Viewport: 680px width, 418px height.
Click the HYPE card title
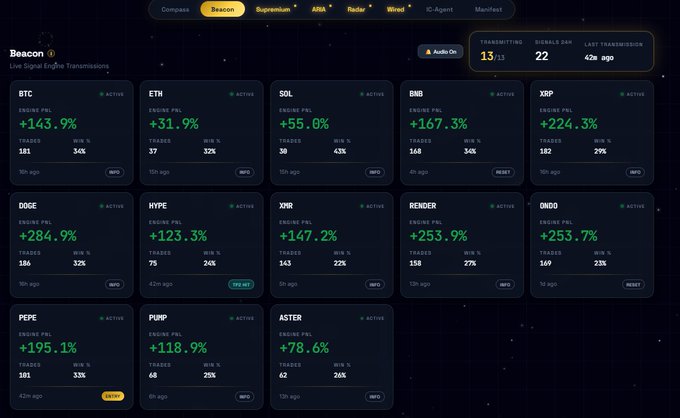pos(158,206)
